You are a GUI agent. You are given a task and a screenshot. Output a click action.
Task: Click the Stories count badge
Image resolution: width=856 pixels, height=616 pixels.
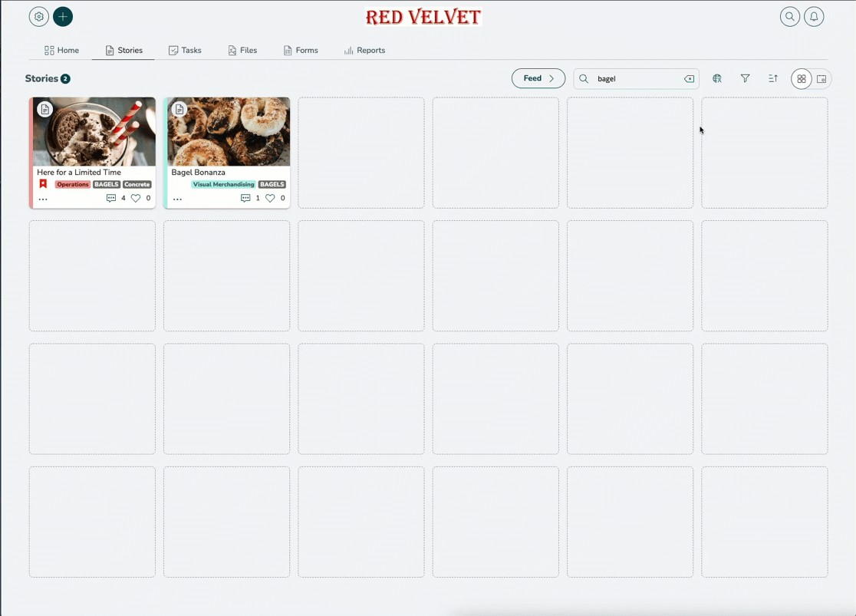[65, 79]
